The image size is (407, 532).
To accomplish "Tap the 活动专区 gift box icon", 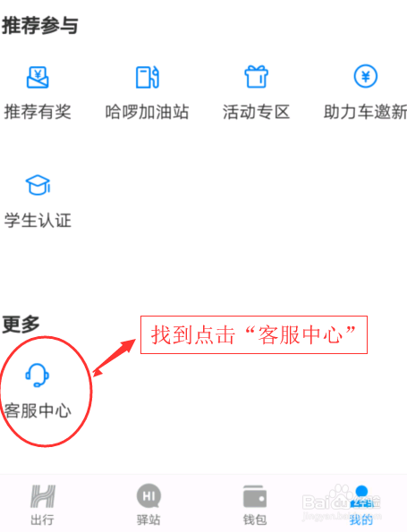I will click(257, 76).
